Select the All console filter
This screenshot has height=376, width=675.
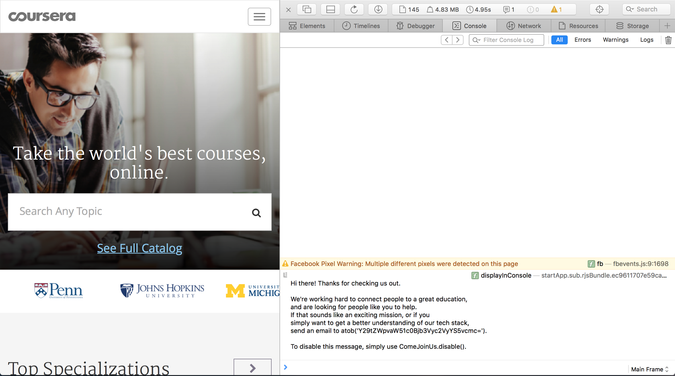[x=559, y=40]
